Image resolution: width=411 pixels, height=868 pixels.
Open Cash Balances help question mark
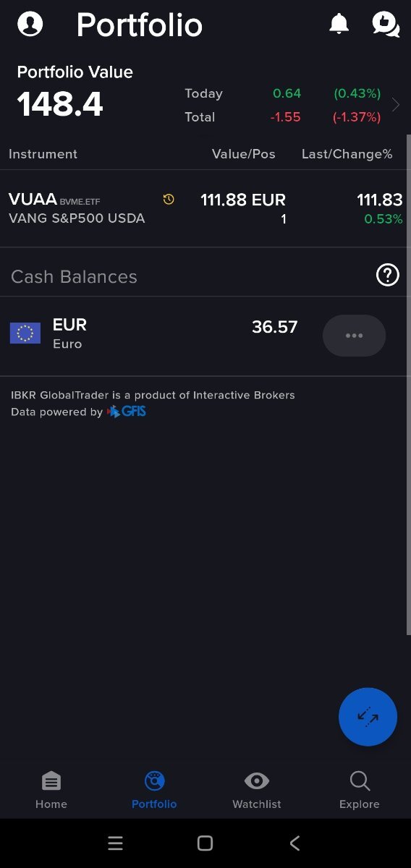[x=388, y=275]
